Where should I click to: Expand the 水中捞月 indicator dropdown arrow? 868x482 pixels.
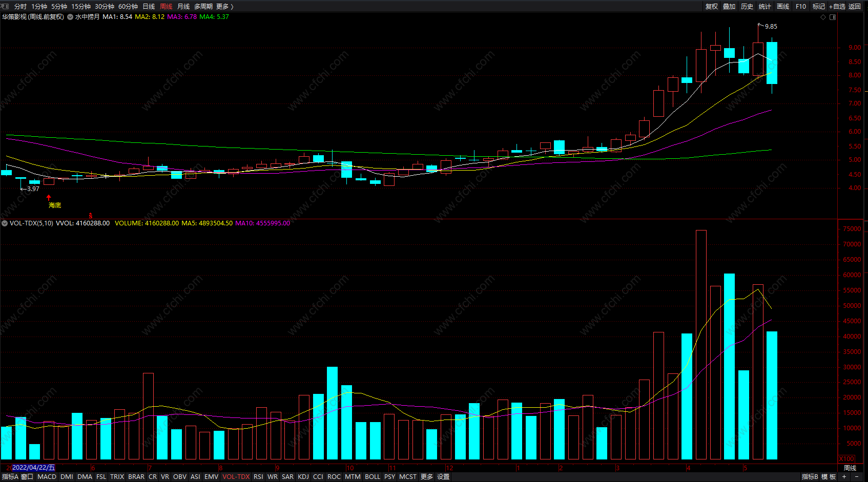(x=70, y=17)
